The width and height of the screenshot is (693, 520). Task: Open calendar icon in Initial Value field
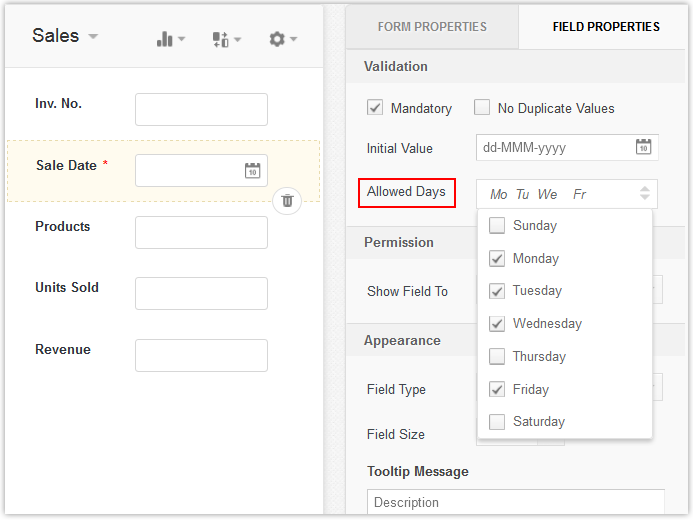[644, 148]
